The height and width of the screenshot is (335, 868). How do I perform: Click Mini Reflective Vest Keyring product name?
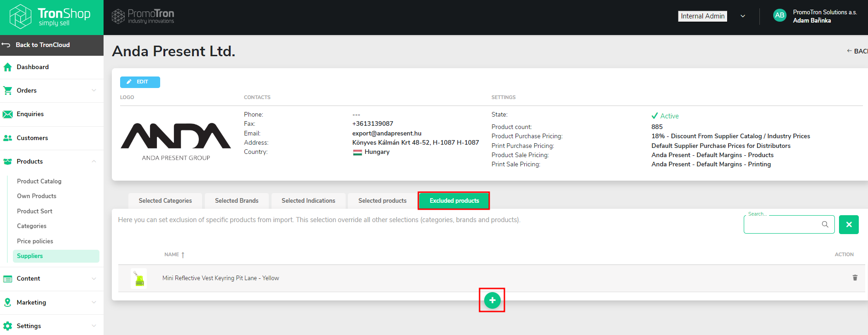220,278
